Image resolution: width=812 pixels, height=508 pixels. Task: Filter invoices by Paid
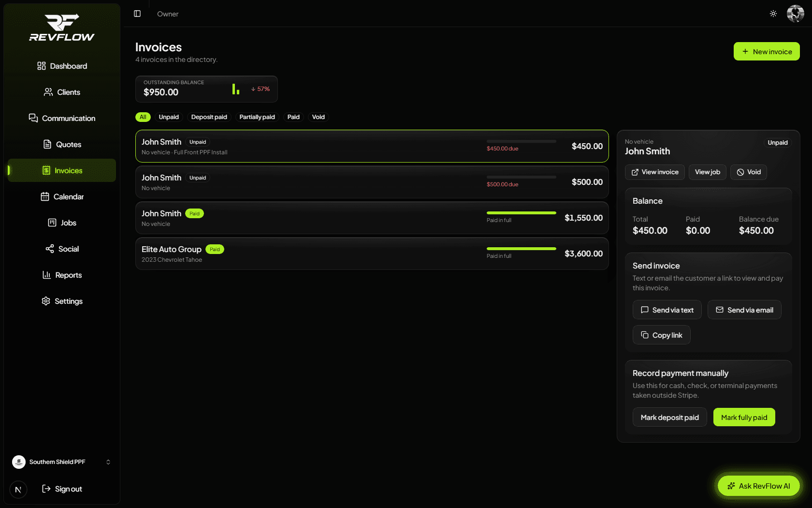pos(293,117)
